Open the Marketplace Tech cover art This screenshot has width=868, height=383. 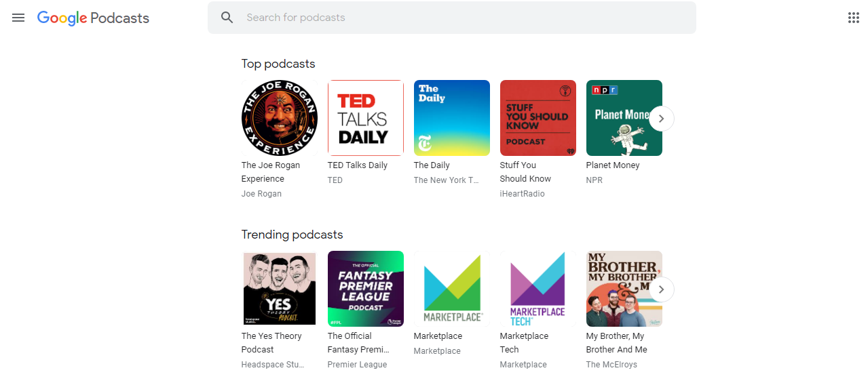(x=538, y=289)
